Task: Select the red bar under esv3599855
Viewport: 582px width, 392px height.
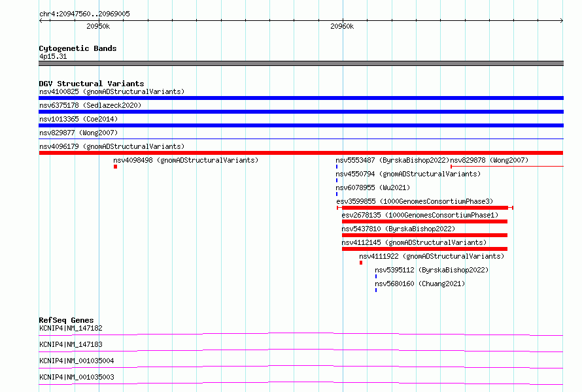Action: coord(425,208)
